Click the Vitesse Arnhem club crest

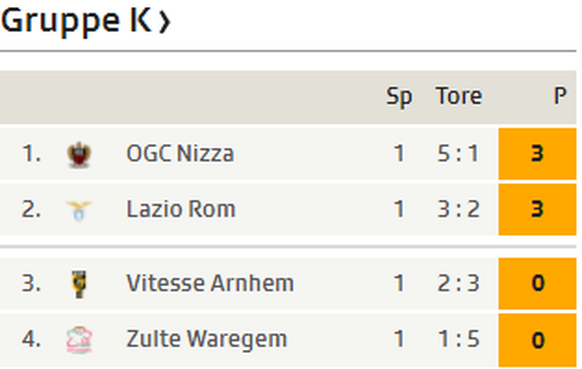(x=79, y=284)
